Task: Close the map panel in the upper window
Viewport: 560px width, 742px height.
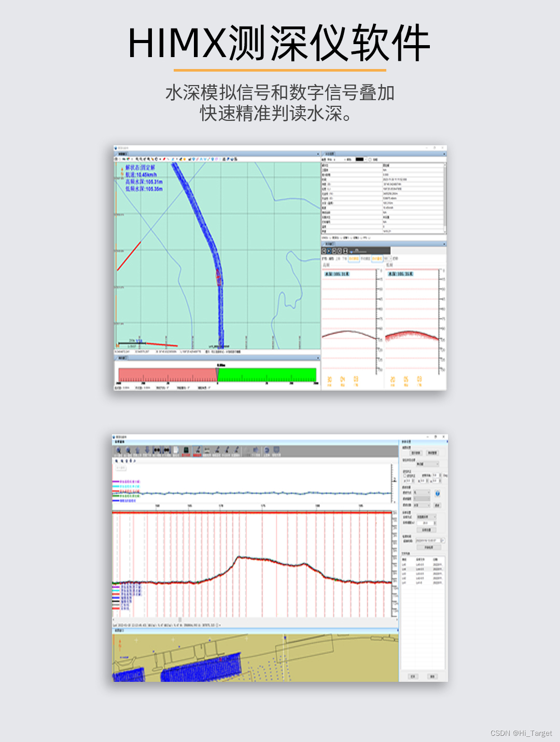Action: click(318, 154)
